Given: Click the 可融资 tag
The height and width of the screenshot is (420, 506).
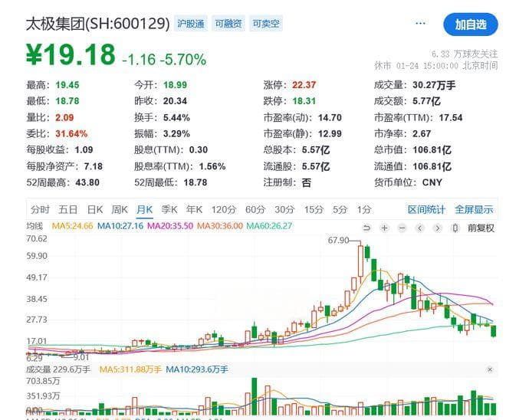Looking at the screenshot, I should (228, 24).
